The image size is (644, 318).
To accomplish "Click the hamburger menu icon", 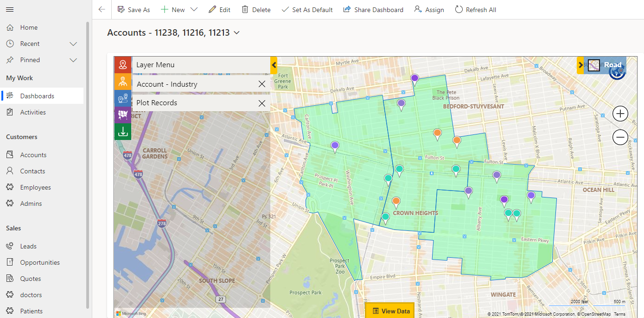I will (10, 9).
